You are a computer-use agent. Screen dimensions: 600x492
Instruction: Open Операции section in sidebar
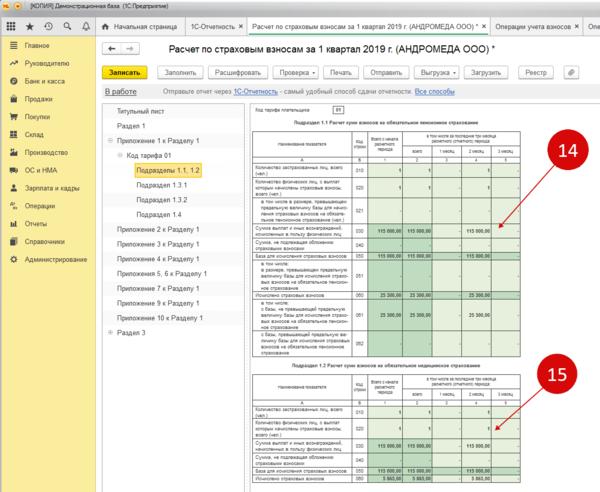(40, 206)
